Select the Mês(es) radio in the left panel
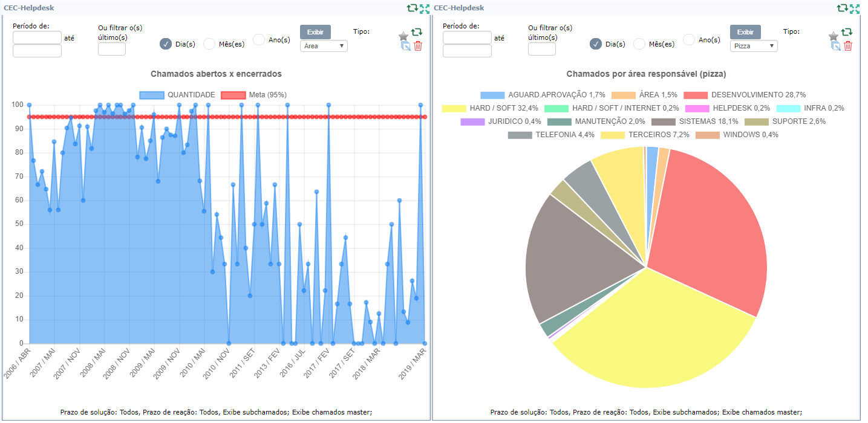 pos(209,44)
